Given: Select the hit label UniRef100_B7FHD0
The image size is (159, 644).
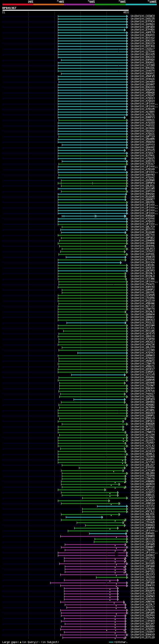Looking at the screenshot, I should coord(143,30).
